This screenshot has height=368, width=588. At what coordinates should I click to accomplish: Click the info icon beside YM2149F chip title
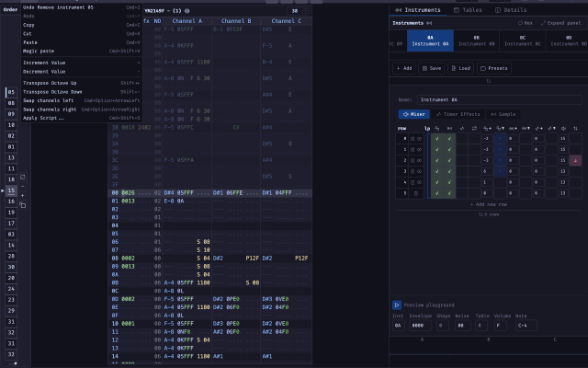click(x=187, y=11)
